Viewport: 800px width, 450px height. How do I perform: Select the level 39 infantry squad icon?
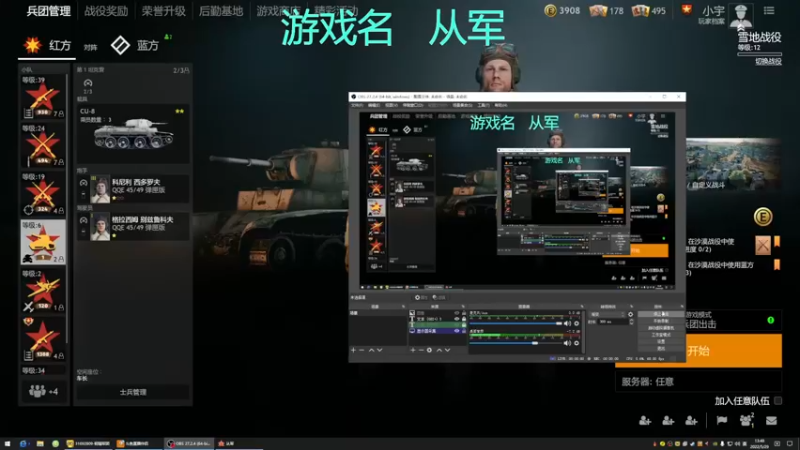click(43, 97)
